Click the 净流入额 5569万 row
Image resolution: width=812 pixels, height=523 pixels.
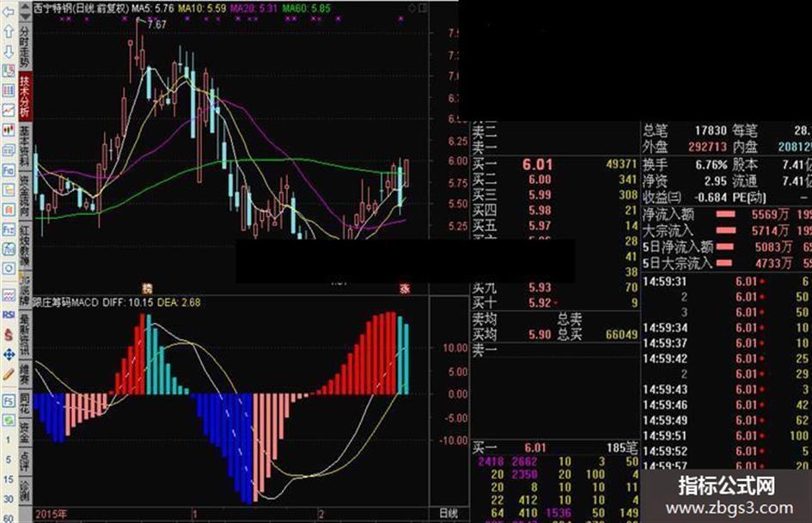pos(727,214)
